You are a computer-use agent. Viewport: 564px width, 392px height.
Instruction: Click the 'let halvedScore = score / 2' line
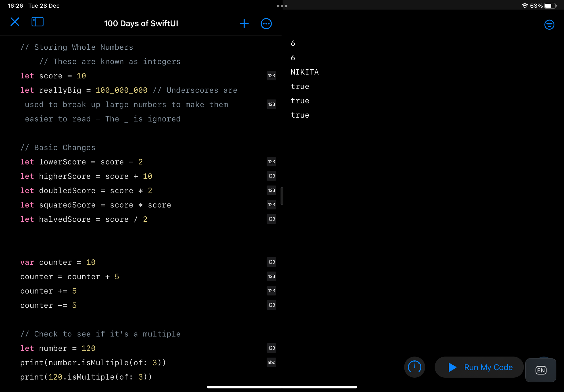point(84,219)
